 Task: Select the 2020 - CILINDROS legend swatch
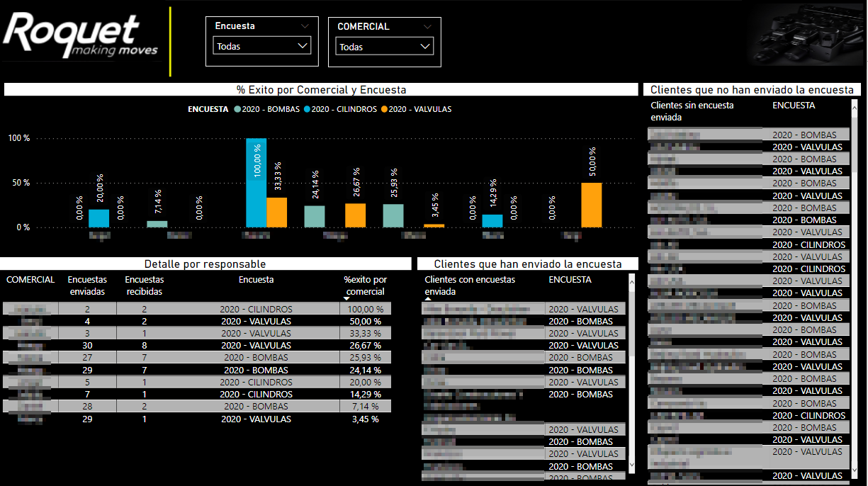[308, 109]
